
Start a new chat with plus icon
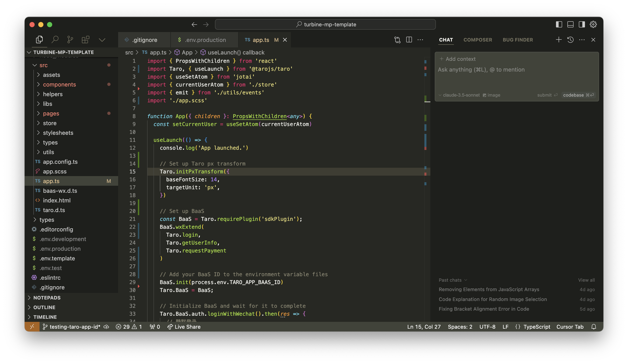tap(558, 40)
